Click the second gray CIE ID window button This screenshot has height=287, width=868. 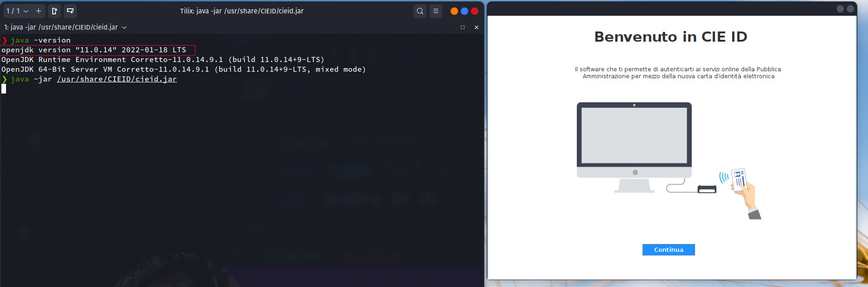coord(850,9)
